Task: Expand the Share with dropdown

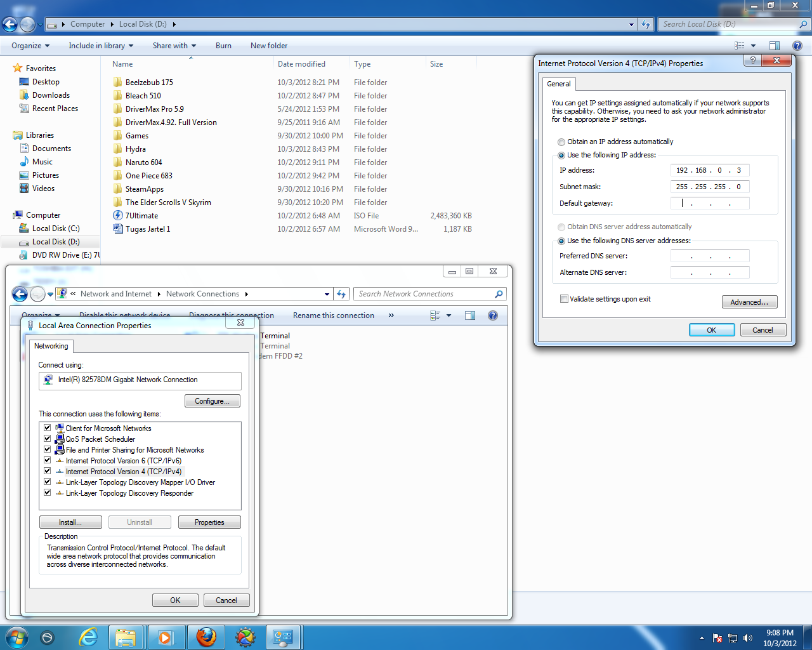Action: 174,46
